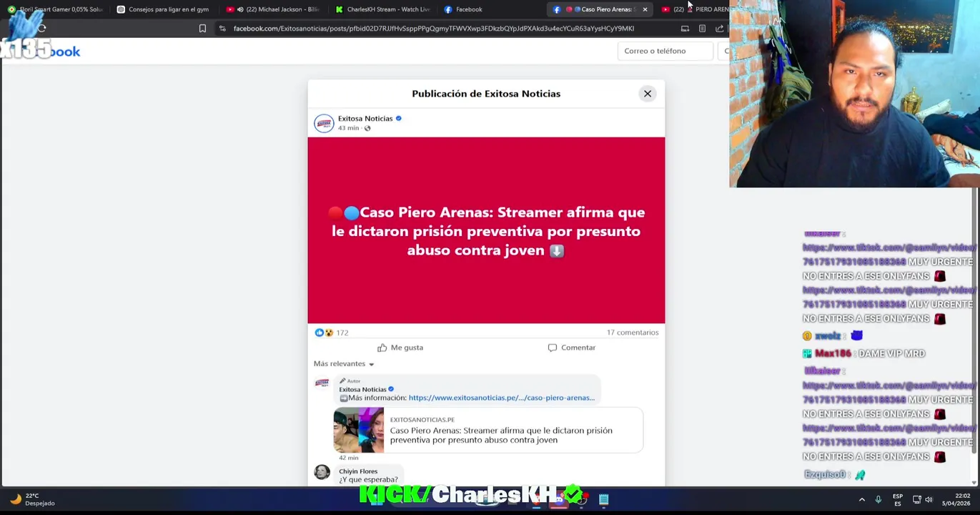The image size is (980, 515).
Task: Open the 17 comentarios count
Action: coord(633,333)
